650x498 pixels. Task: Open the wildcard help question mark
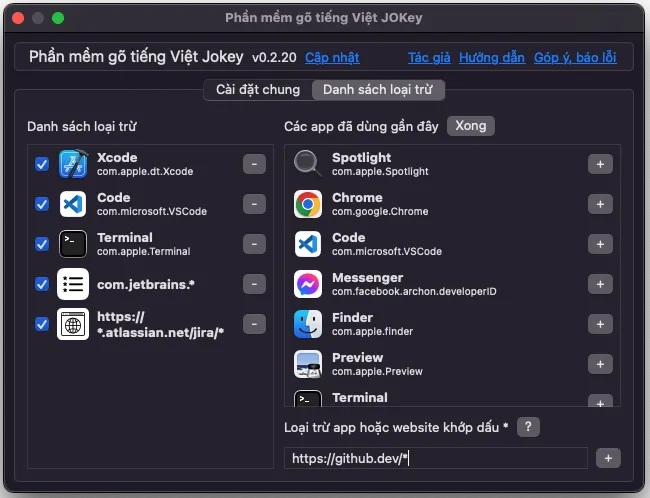click(x=528, y=427)
